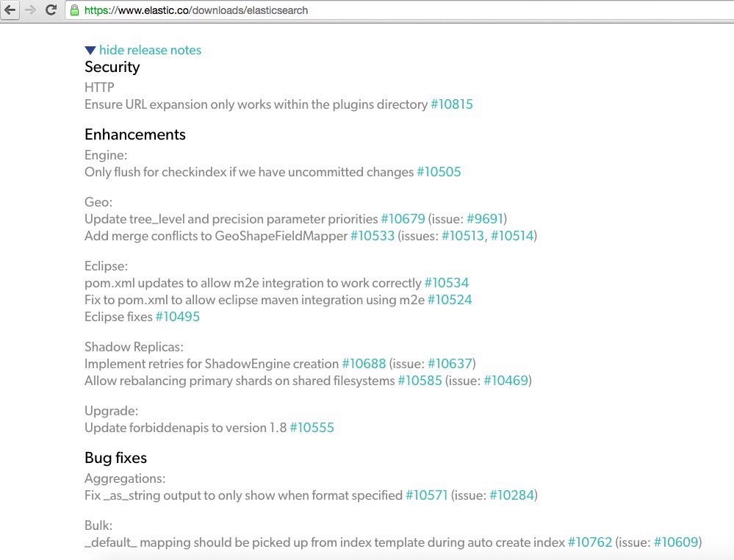Click the 'Enhancements' heading
Viewport: 734px width, 560px height.
(x=134, y=134)
